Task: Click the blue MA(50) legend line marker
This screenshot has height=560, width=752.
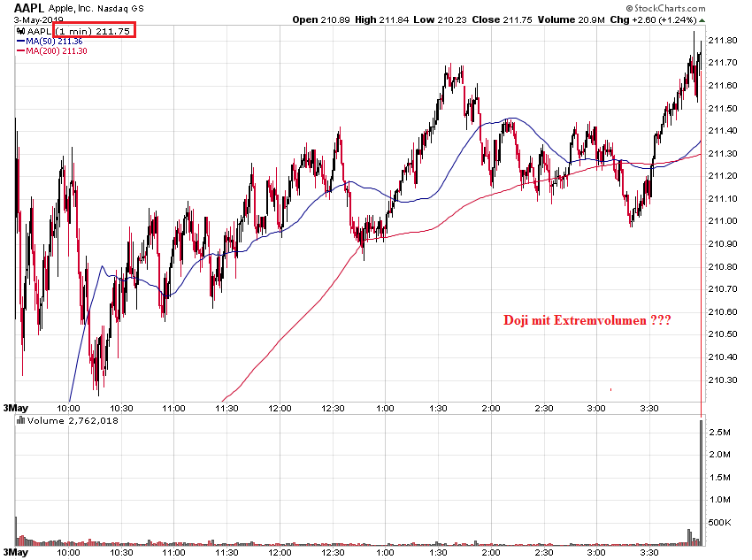Action: click(20, 42)
